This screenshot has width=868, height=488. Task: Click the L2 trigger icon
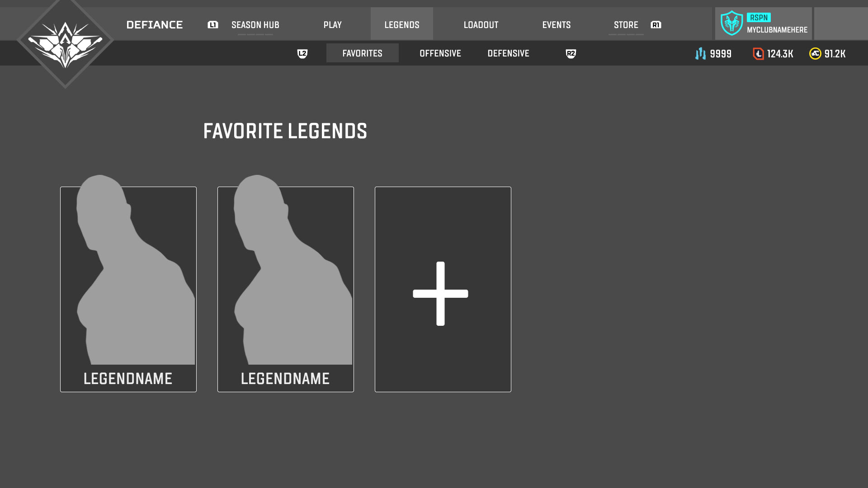point(302,54)
